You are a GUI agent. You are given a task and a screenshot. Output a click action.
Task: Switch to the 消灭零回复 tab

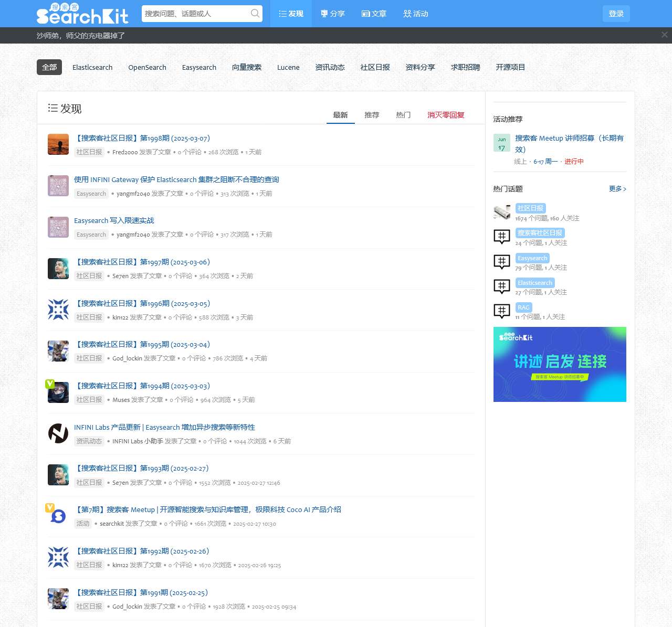click(x=446, y=115)
